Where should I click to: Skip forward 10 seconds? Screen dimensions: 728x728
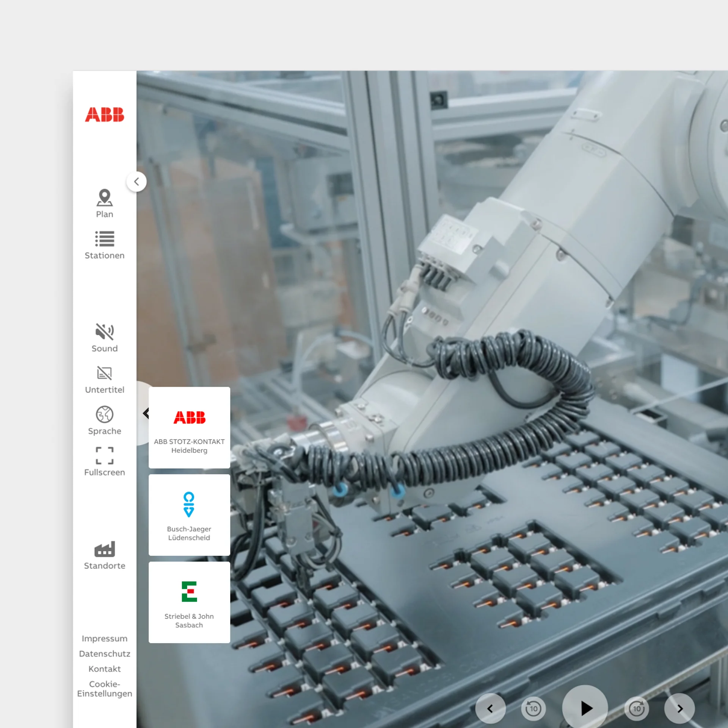pyautogui.click(x=637, y=708)
